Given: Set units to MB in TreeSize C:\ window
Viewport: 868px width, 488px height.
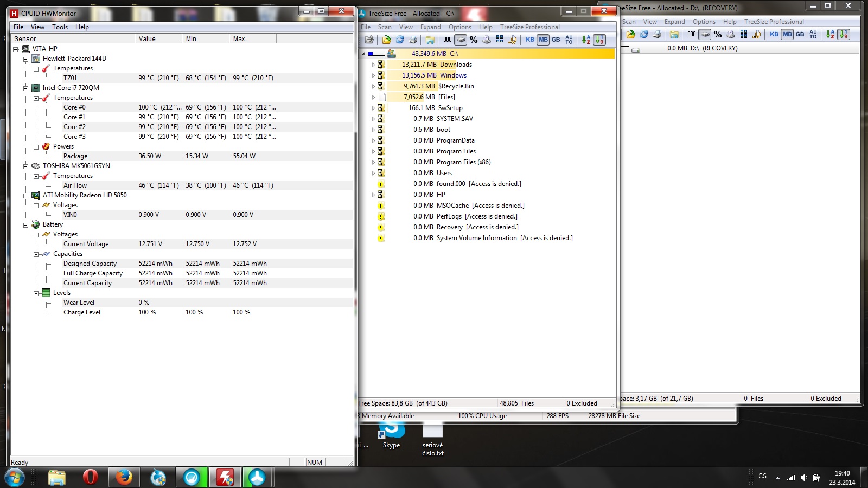Looking at the screenshot, I should (x=543, y=40).
